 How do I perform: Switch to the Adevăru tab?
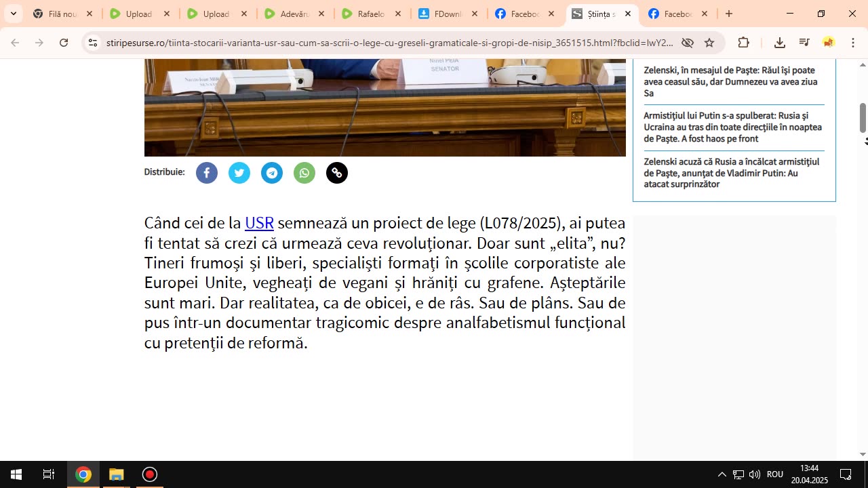click(x=294, y=14)
